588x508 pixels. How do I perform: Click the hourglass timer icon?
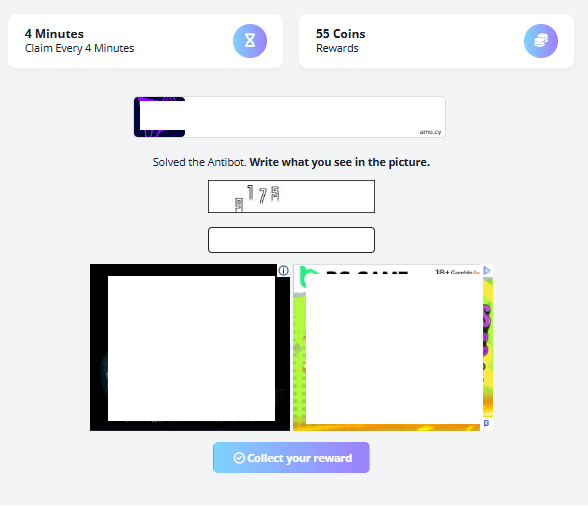point(250,41)
